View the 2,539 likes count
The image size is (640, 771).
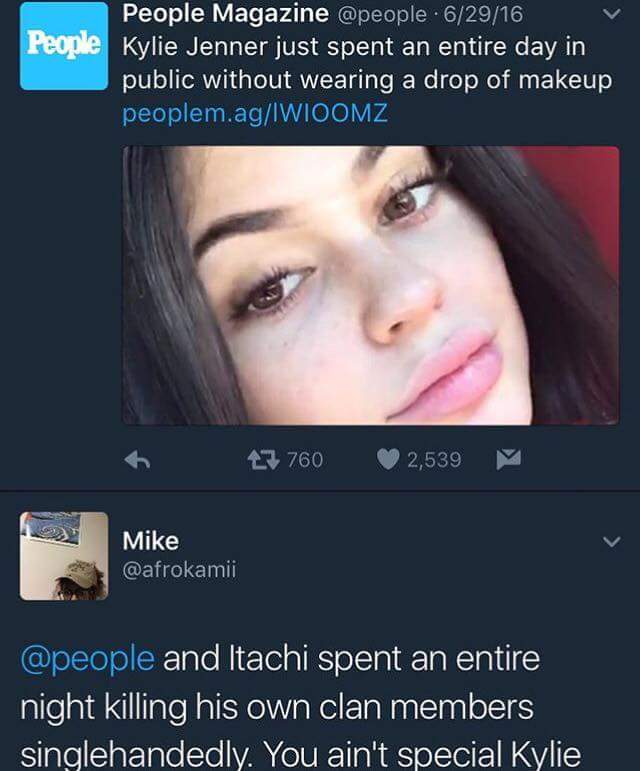point(434,459)
